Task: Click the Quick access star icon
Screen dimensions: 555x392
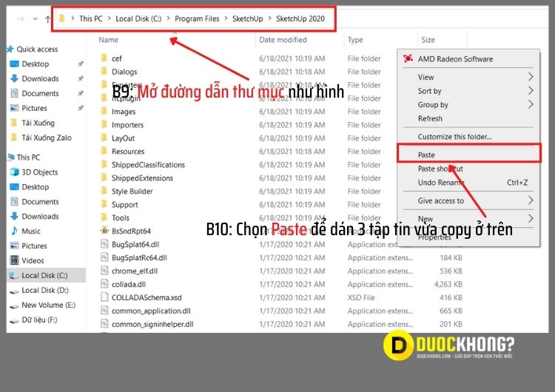Action: [x=10, y=50]
